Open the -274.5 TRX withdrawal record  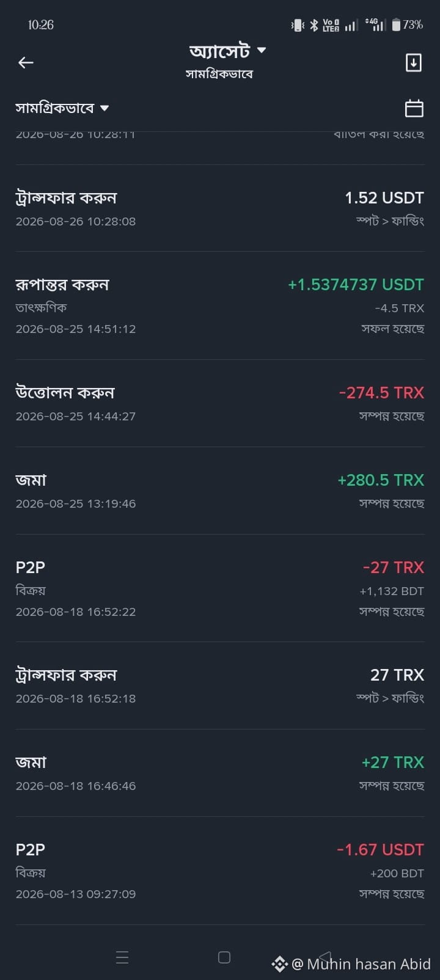point(220,403)
